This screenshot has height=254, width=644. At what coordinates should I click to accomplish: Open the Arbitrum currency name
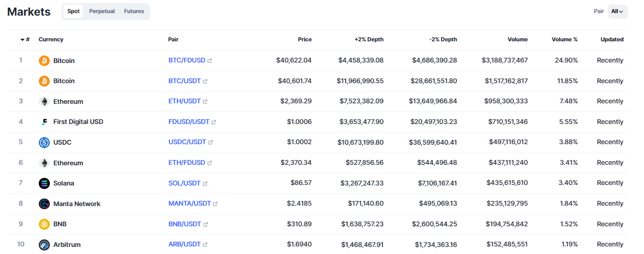(66, 245)
